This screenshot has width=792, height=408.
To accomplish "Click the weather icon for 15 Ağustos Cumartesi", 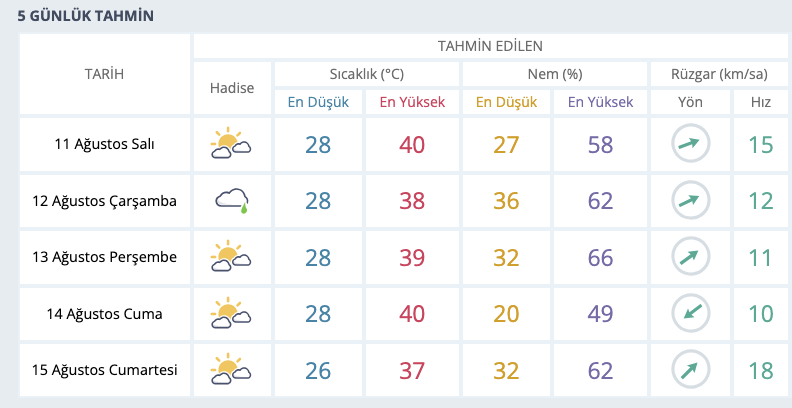I will (231, 370).
